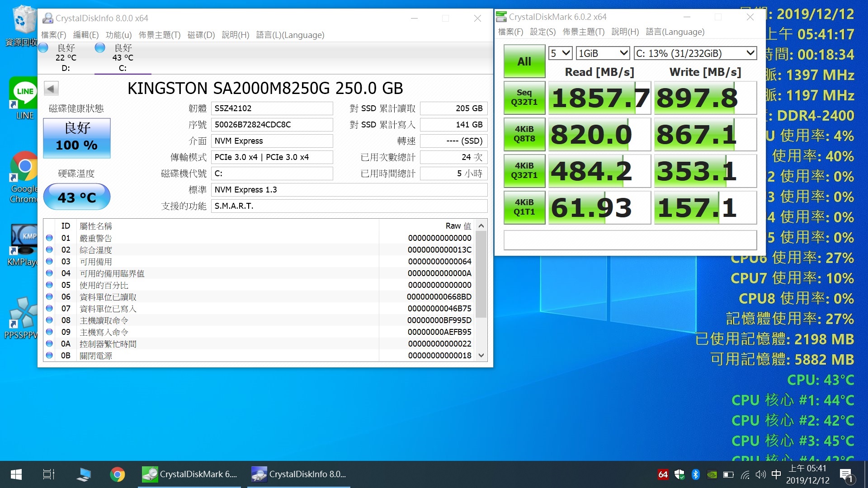Open Windows Security shield tray icon
The image size is (868, 488).
pos(679,474)
